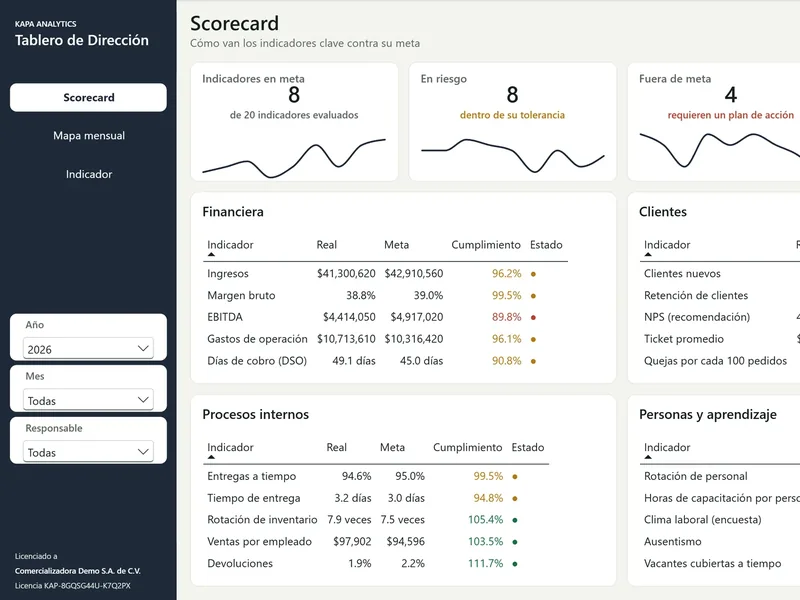Sort Procesos internos by Estado header
800x600 pixels.
tap(528, 447)
